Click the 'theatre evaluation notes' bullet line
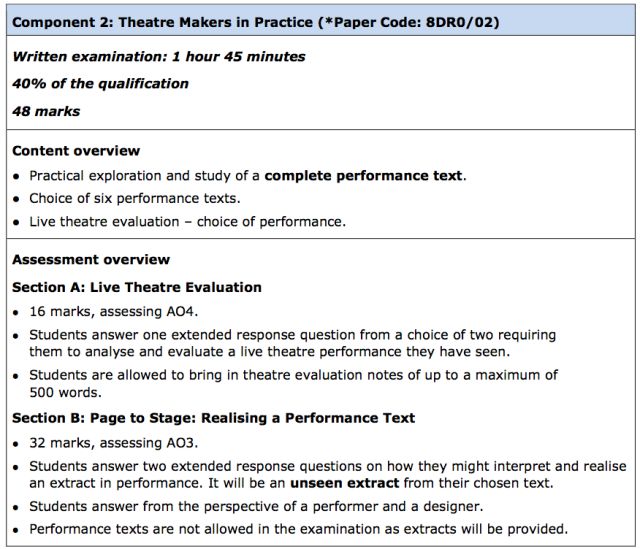Image resolution: width=640 pixels, height=549 pixels. coord(293,383)
